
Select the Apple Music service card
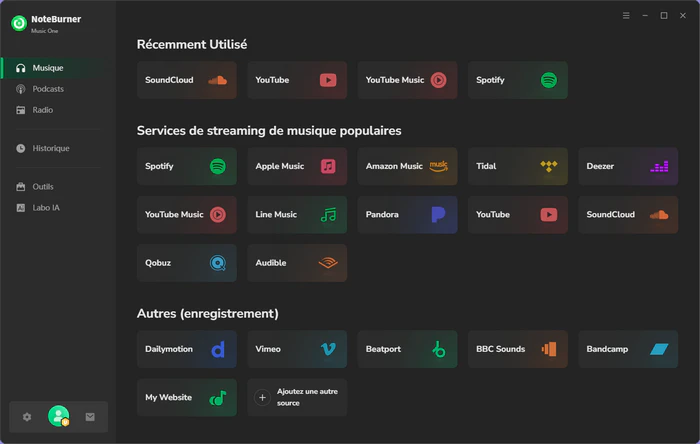point(297,166)
